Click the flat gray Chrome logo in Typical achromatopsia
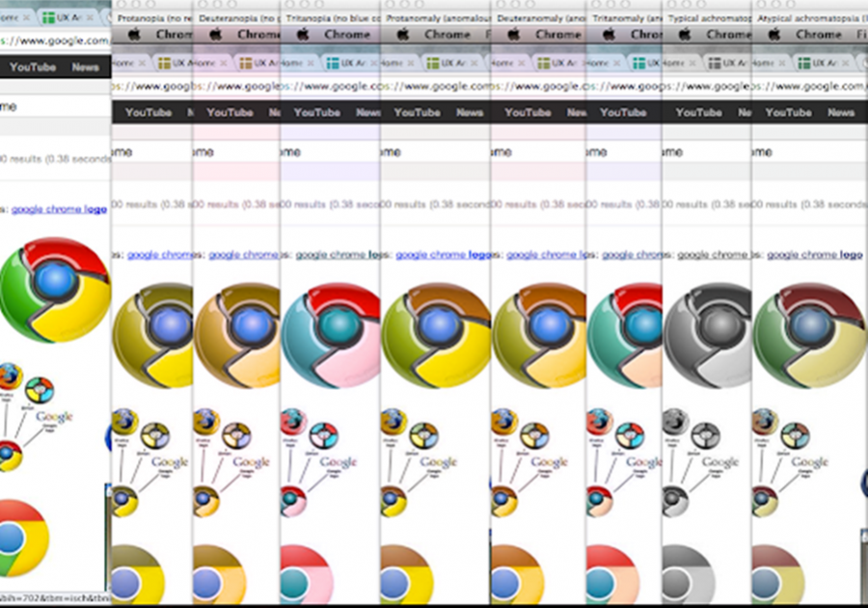The image size is (868, 608). [688, 574]
